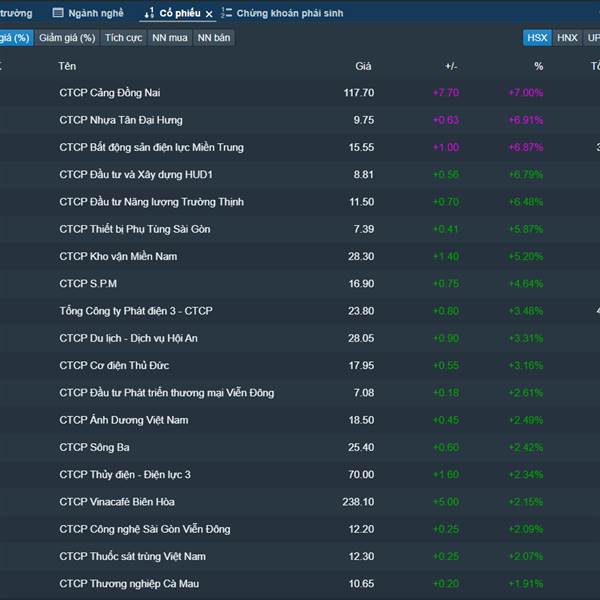
Task: Select the Cổ phiếu tab
Action: click(180, 13)
